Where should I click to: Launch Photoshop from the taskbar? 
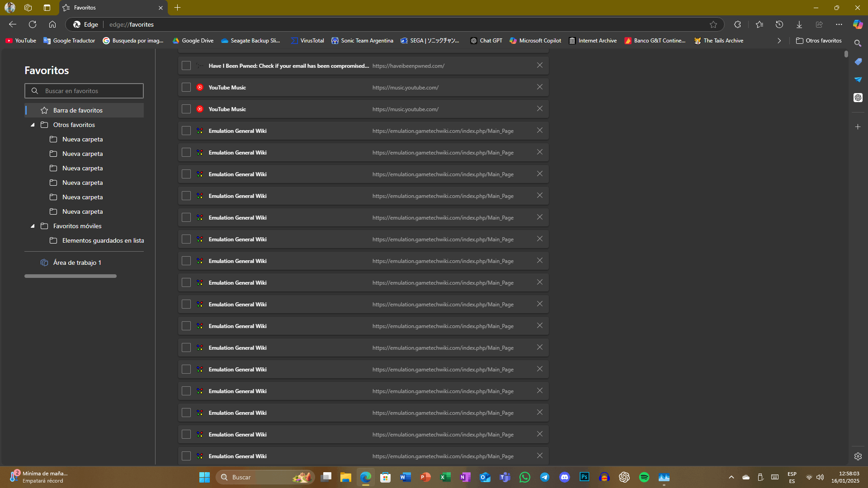click(x=584, y=477)
